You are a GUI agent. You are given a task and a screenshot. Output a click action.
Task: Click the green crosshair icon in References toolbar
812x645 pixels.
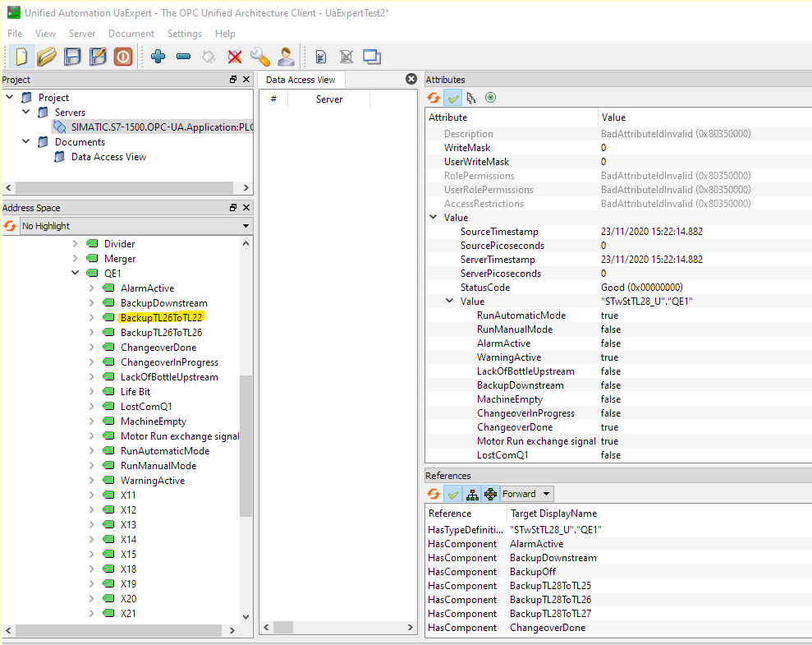(x=490, y=494)
